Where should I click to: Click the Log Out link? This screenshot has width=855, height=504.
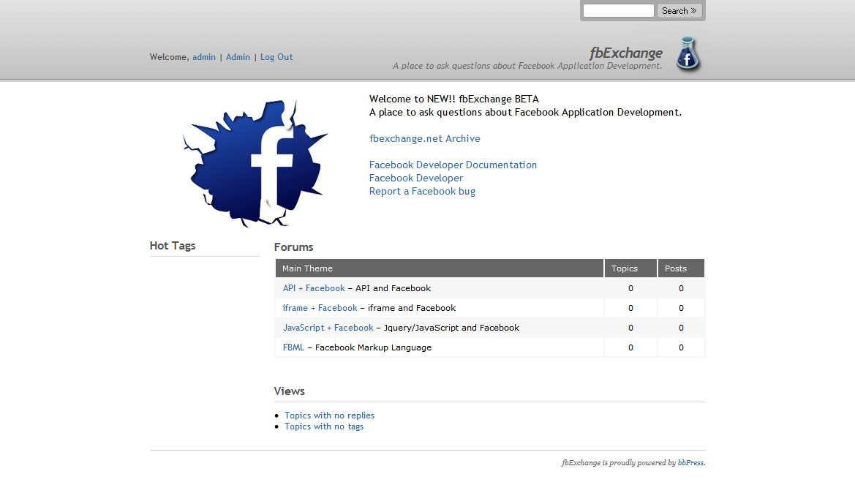tap(276, 57)
